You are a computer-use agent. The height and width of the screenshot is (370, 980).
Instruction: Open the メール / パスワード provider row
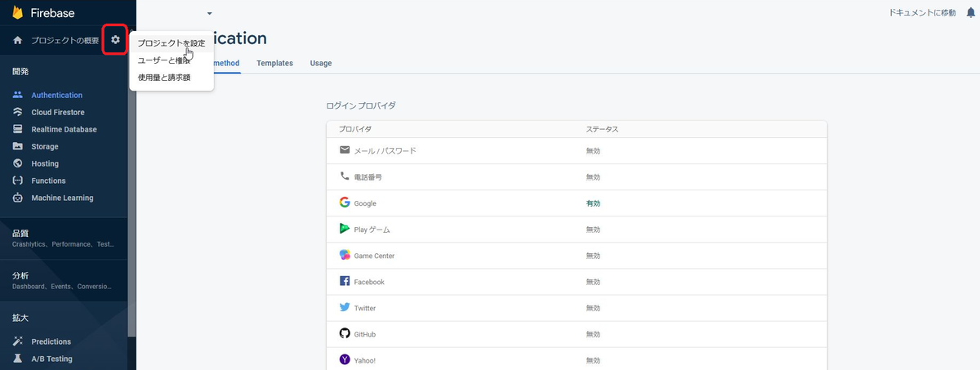coord(577,150)
